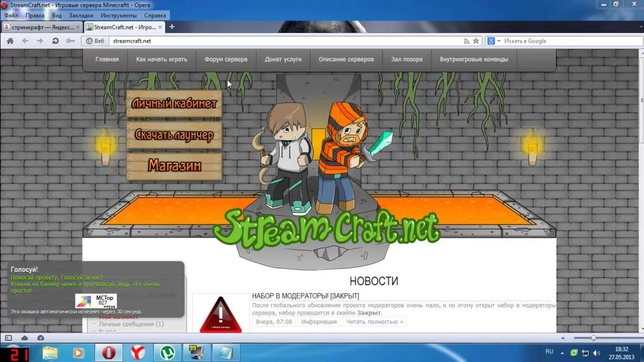Open Opera Link cloud icon in status bar
Image resolution: width=644 pixels, height=362 pixels.
[24, 338]
